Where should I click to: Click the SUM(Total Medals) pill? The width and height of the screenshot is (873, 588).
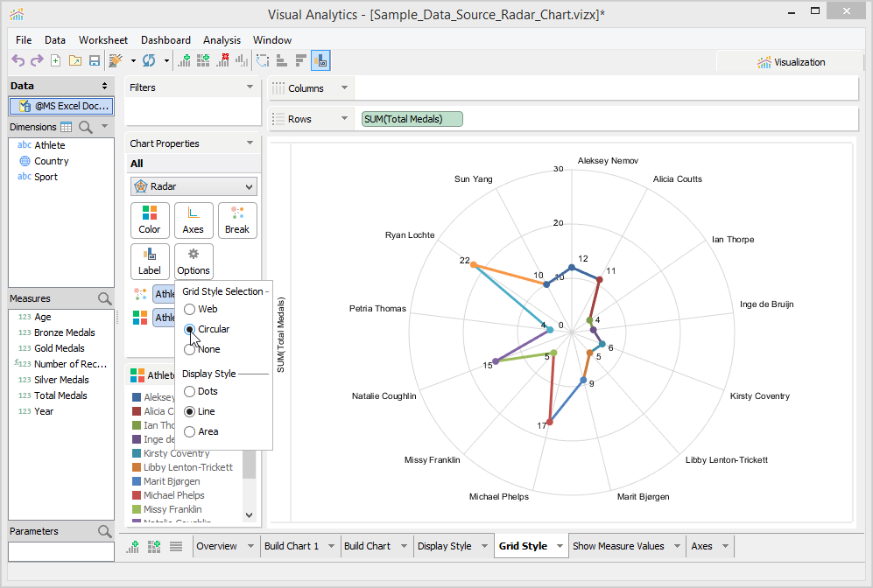pyautogui.click(x=412, y=119)
